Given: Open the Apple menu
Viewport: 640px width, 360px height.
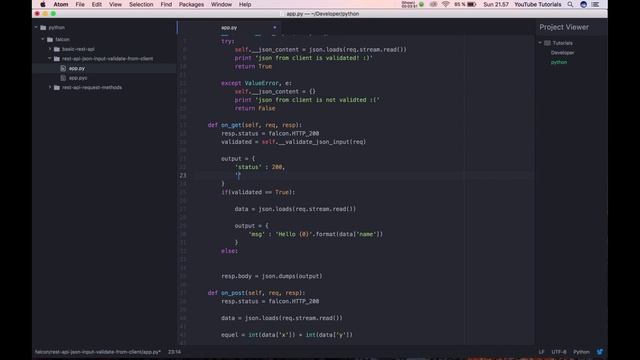Looking at the screenshot, I should click(x=43, y=4).
